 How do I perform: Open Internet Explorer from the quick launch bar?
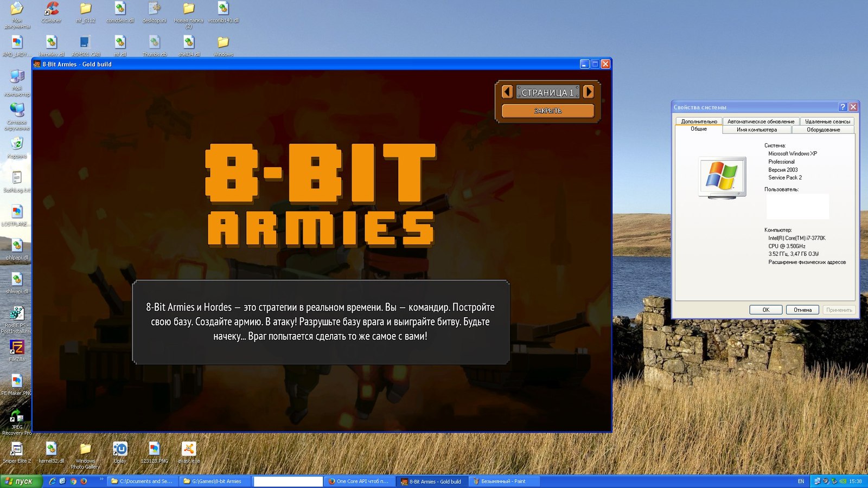click(x=53, y=481)
